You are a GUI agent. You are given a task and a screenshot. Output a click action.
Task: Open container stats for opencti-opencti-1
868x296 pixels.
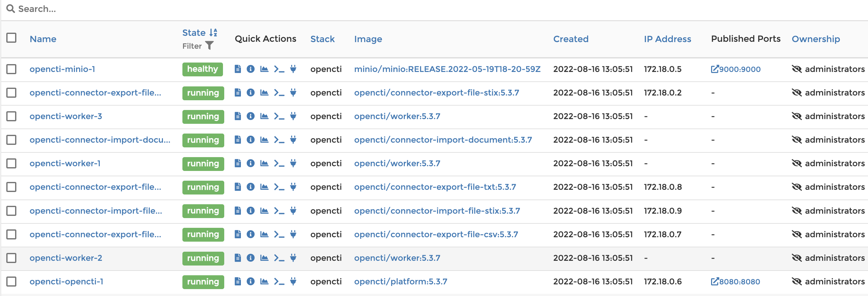[x=264, y=282]
